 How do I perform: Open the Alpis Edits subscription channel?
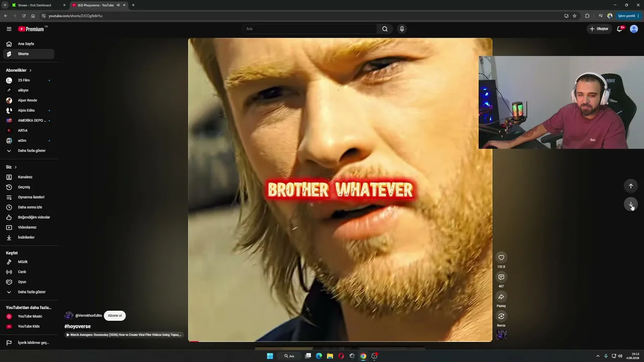(29, 111)
